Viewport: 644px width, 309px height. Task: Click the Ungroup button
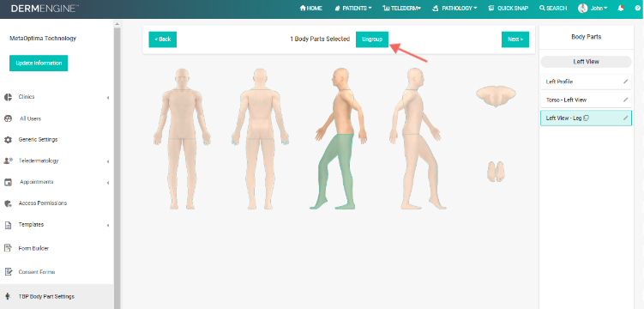click(372, 39)
